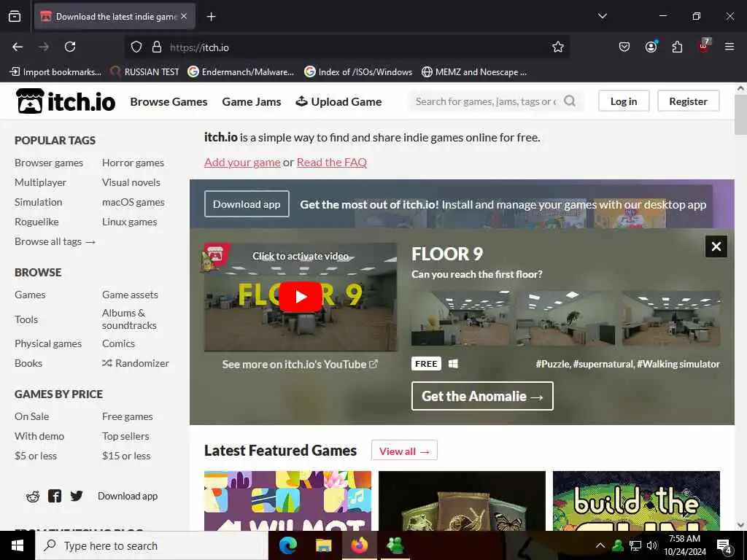This screenshot has width=747, height=560.
Task: Open the Add your game link
Action: [x=242, y=162]
